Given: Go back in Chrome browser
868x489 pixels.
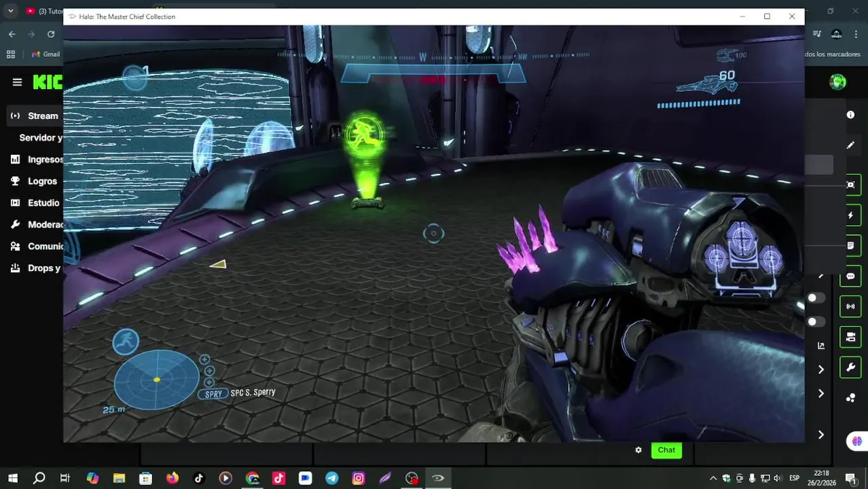Looking at the screenshot, I should point(12,34).
